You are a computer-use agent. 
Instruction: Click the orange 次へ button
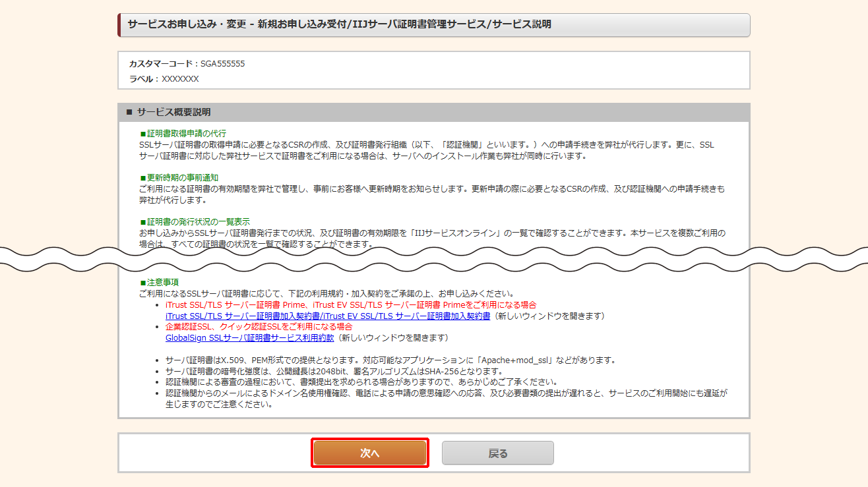pyautogui.click(x=369, y=453)
